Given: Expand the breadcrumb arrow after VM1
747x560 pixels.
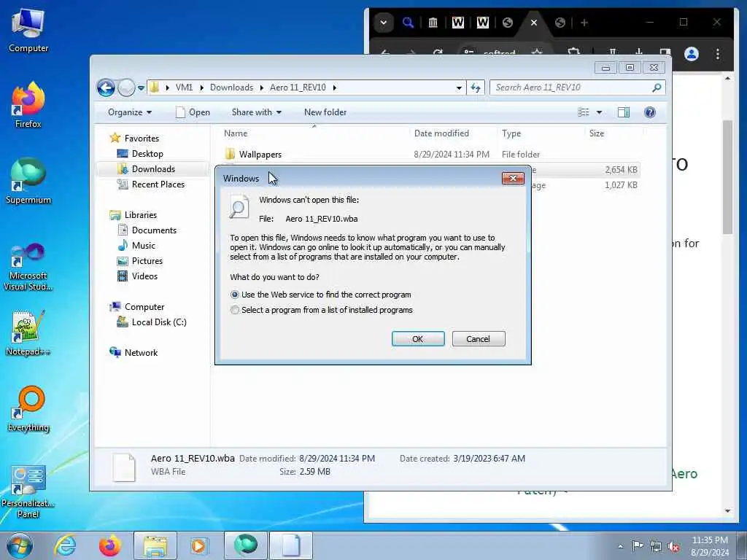Looking at the screenshot, I should click(x=201, y=87).
